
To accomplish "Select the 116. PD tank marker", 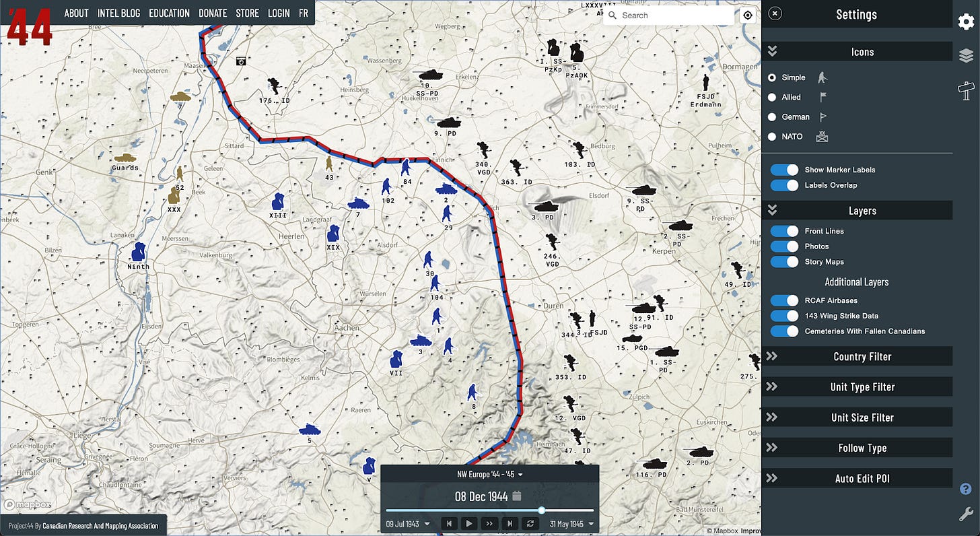I will [654, 464].
